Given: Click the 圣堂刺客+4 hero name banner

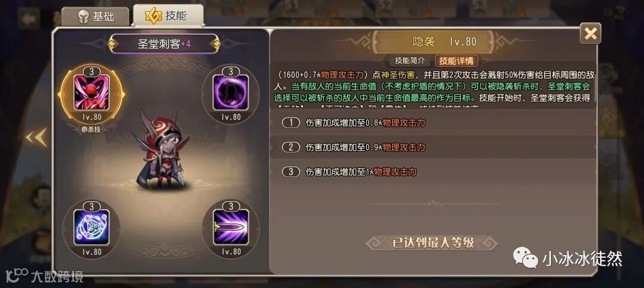Looking at the screenshot, I should click(164, 44).
